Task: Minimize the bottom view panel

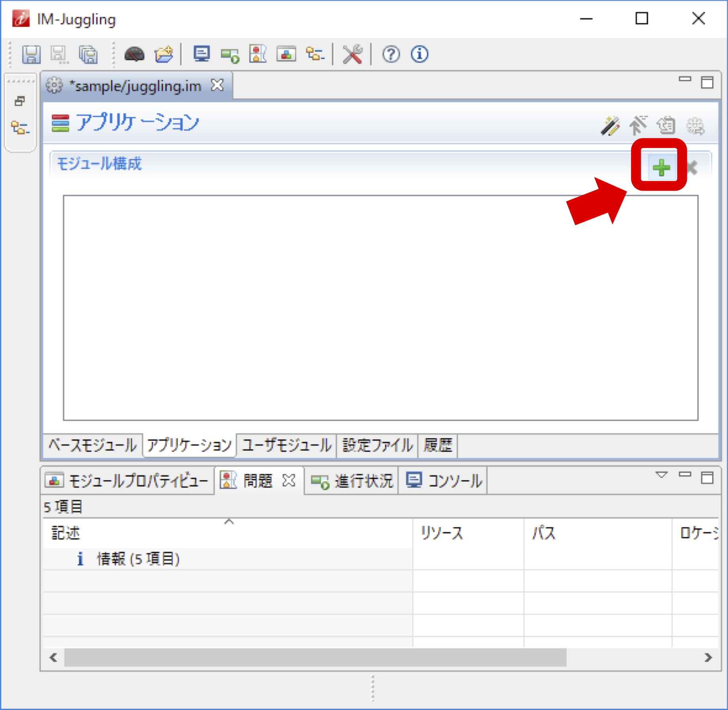Action: pyautogui.click(x=685, y=474)
